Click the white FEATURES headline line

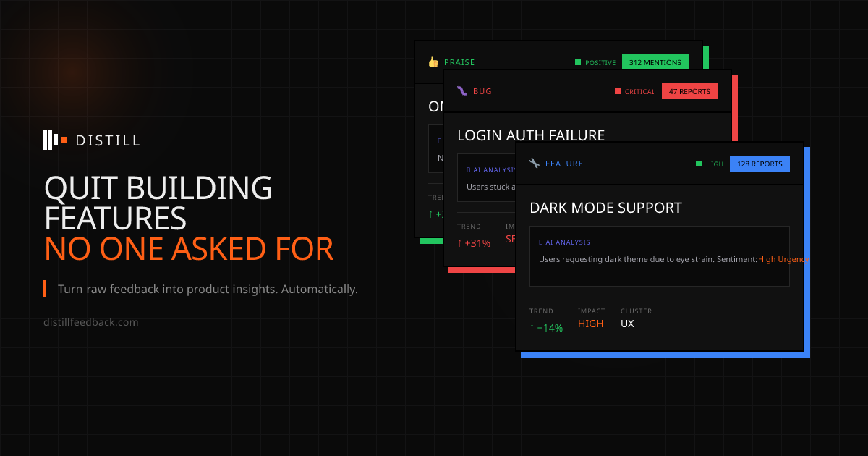point(116,219)
